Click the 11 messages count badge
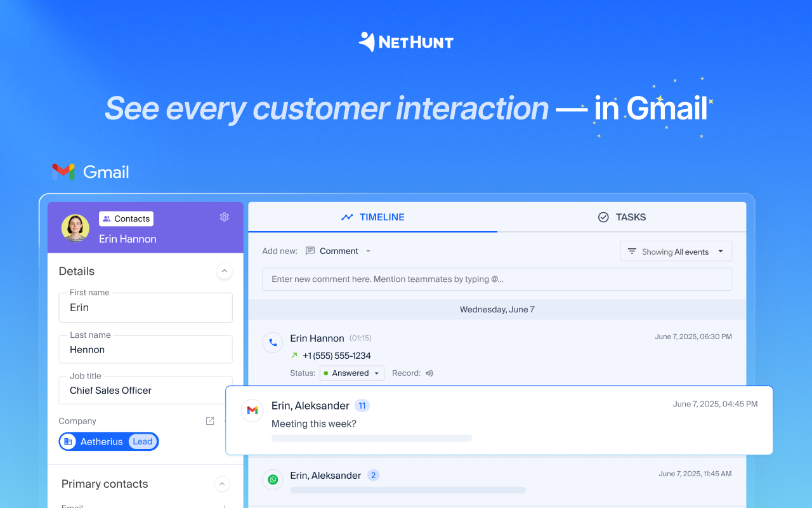 [362, 406]
